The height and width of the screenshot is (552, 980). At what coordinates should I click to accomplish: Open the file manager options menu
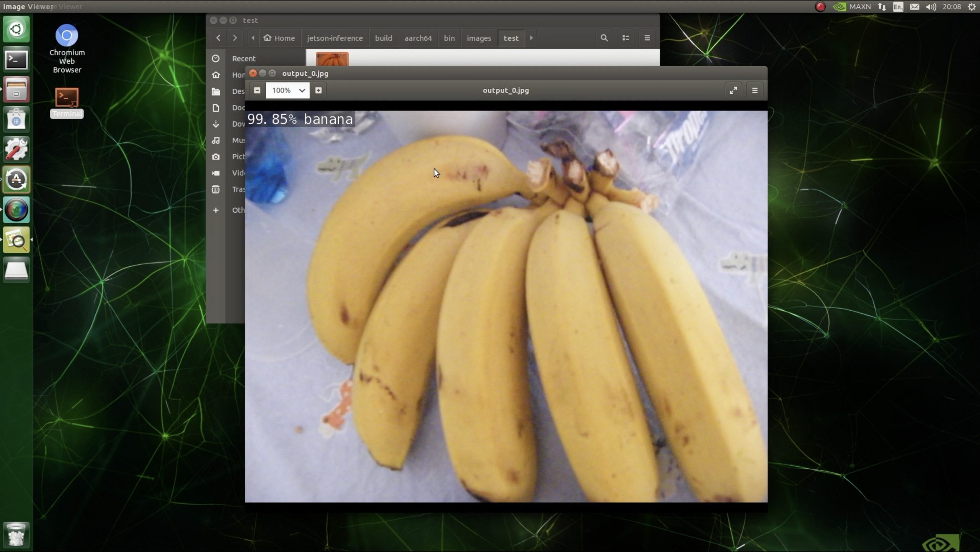point(647,38)
